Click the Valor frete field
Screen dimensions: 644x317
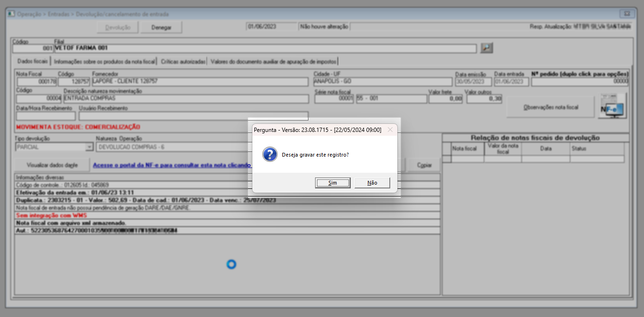(446, 99)
